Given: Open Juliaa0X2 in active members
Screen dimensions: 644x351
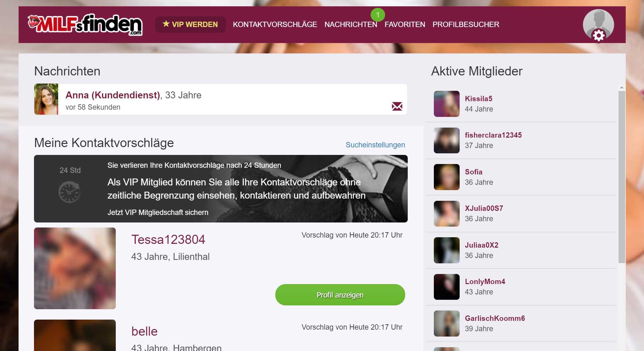Looking at the screenshot, I should pyautogui.click(x=482, y=245).
